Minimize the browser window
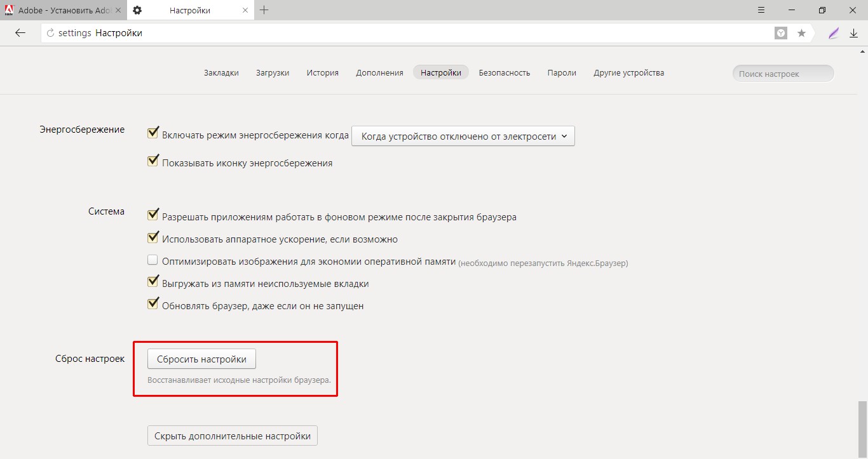 (792, 10)
